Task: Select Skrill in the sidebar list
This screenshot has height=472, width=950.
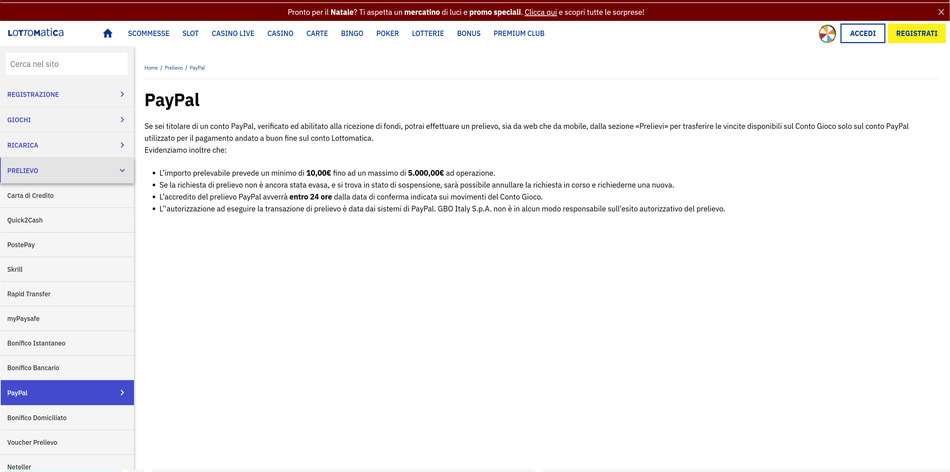Action: pyautogui.click(x=15, y=270)
